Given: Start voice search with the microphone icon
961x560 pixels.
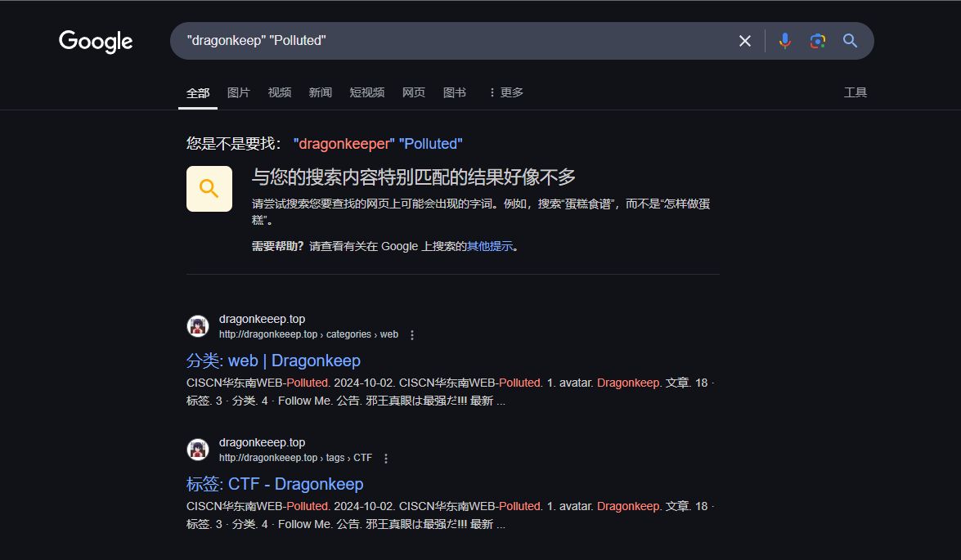Looking at the screenshot, I should pyautogui.click(x=784, y=41).
